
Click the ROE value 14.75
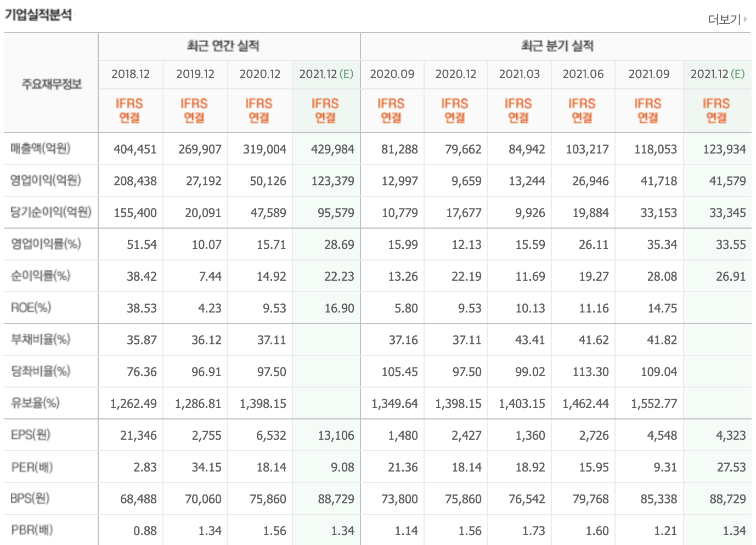pyautogui.click(x=662, y=308)
